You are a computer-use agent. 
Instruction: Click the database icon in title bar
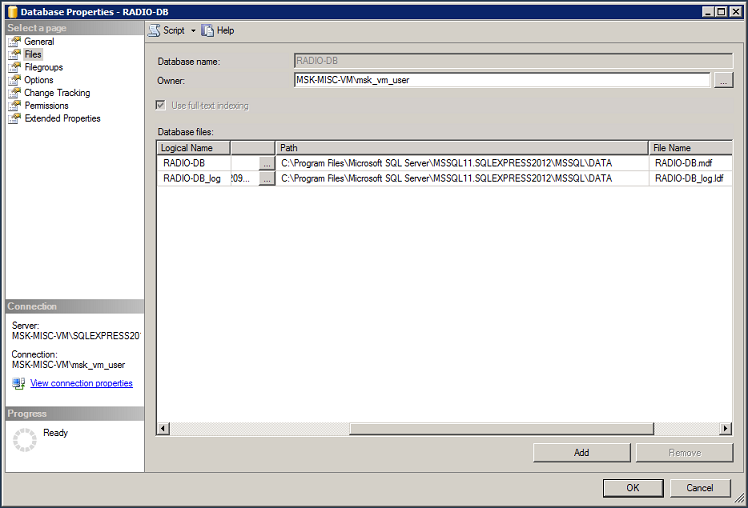pyautogui.click(x=13, y=12)
